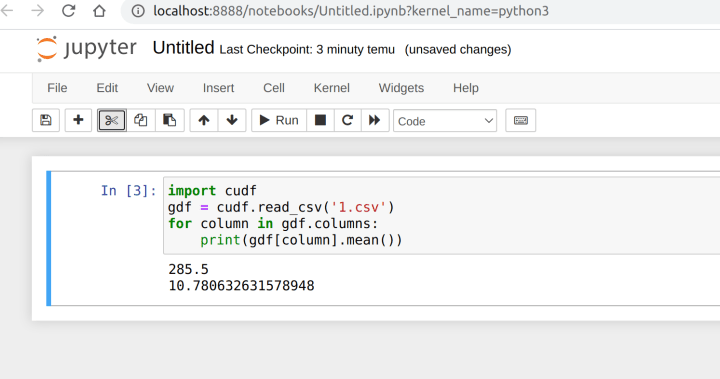Interrupt the kernel with the stop icon
This screenshot has width=720, height=379.
click(320, 120)
